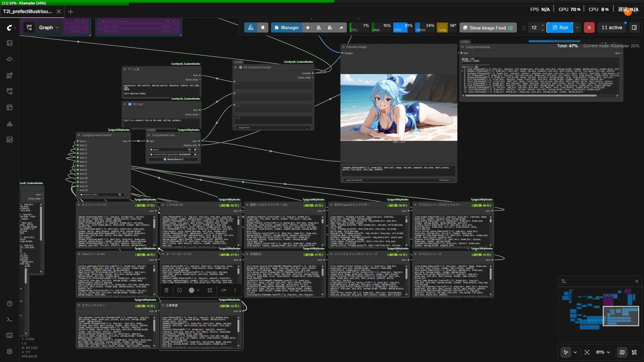Open the workflows sidebar icon with connected nodes
Viewport: 644px width, 362px height.
(x=9, y=91)
